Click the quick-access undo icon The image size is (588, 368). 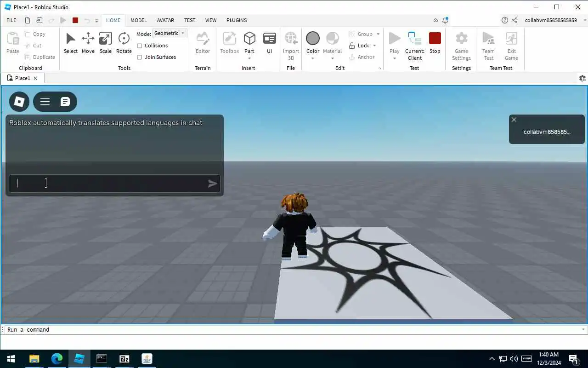point(87,20)
